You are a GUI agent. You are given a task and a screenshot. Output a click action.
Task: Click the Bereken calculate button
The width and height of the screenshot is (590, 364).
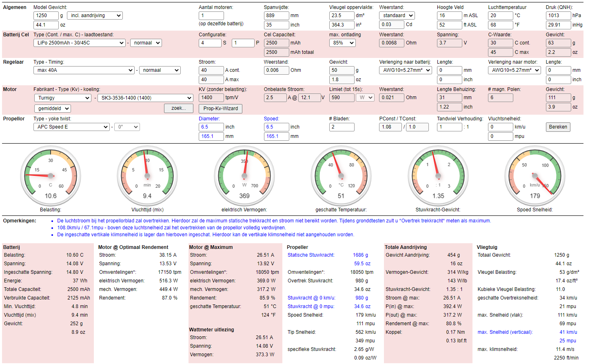point(558,127)
